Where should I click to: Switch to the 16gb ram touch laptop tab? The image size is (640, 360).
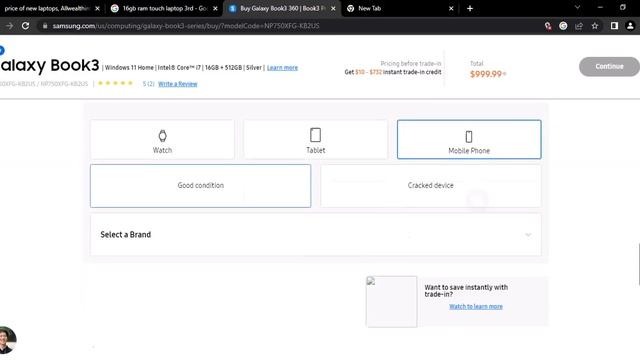coord(165,8)
